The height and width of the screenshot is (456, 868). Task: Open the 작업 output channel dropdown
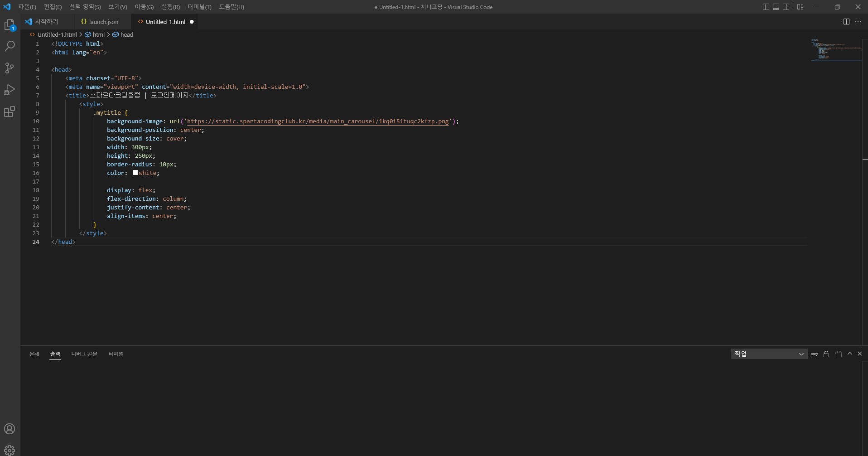coord(769,354)
